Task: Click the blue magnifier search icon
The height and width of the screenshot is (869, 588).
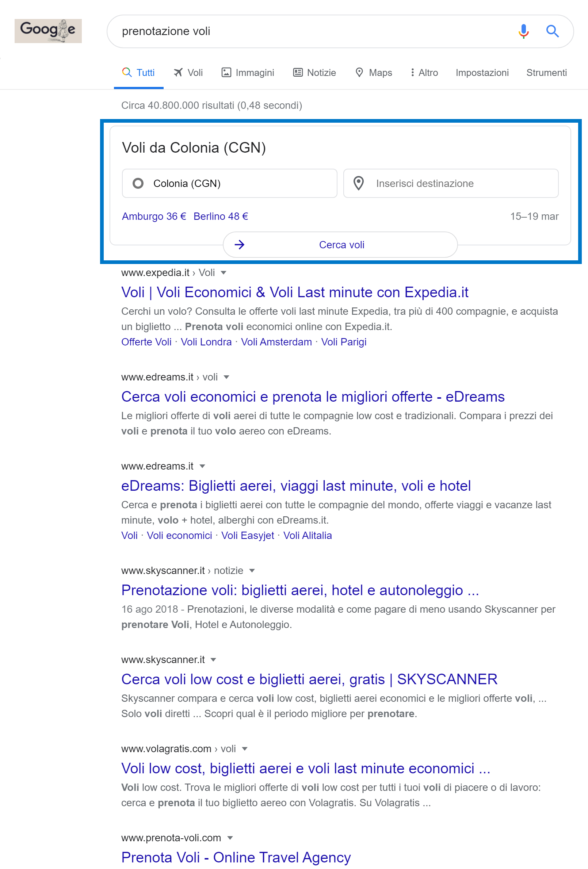Action: (x=552, y=31)
